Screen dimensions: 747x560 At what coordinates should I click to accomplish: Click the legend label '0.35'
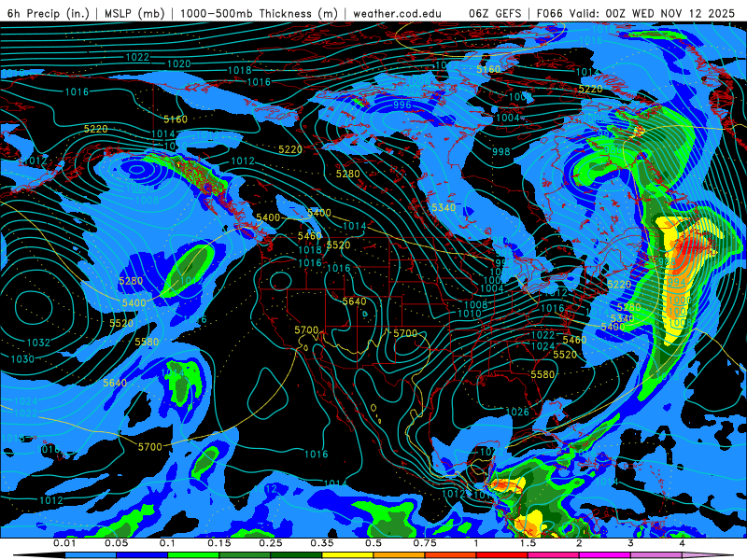click(x=321, y=543)
